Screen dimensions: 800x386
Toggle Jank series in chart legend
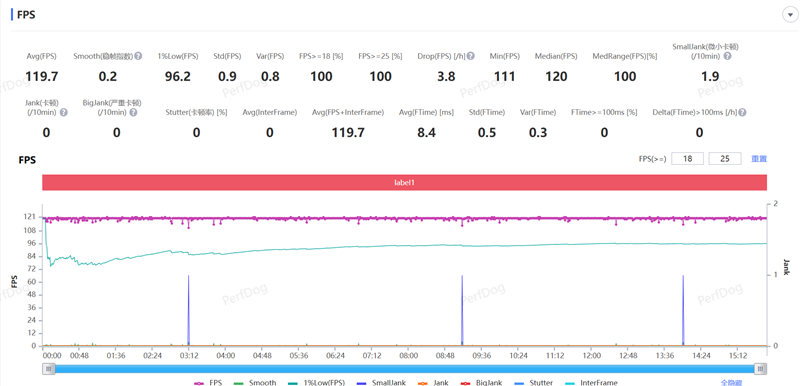(432, 382)
